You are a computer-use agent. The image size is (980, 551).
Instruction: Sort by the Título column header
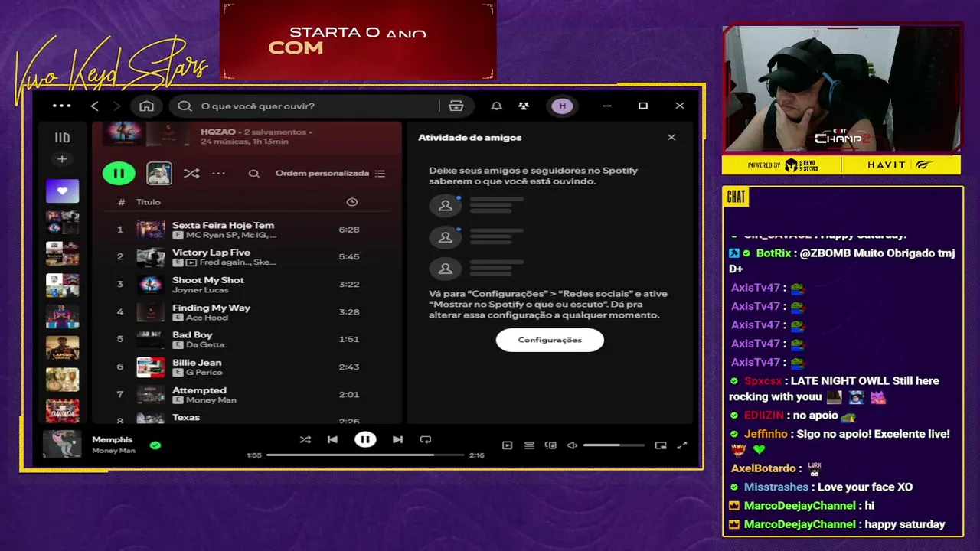pyautogui.click(x=149, y=202)
